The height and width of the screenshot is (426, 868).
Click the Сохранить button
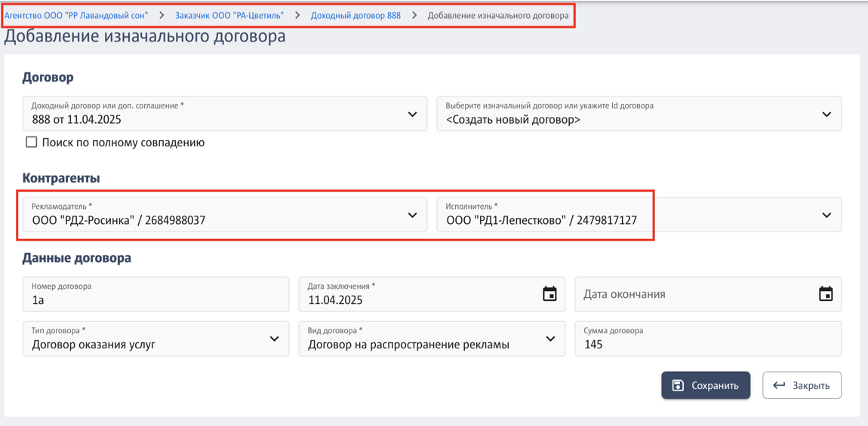point(706,385)
